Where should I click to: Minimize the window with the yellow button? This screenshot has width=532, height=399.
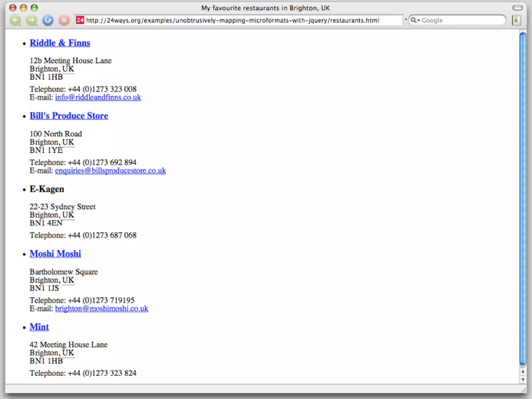pos(23,8)
